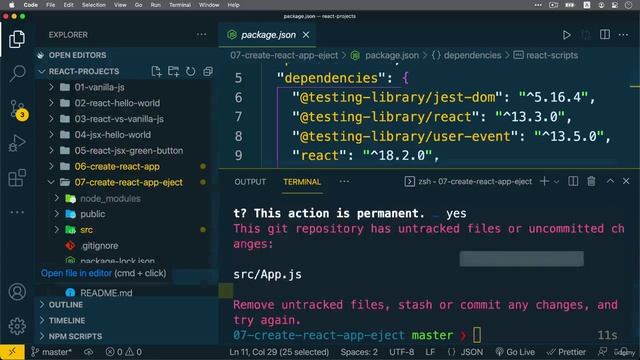Open the File menu
640x360 pixels.
(x=51, y=5)
